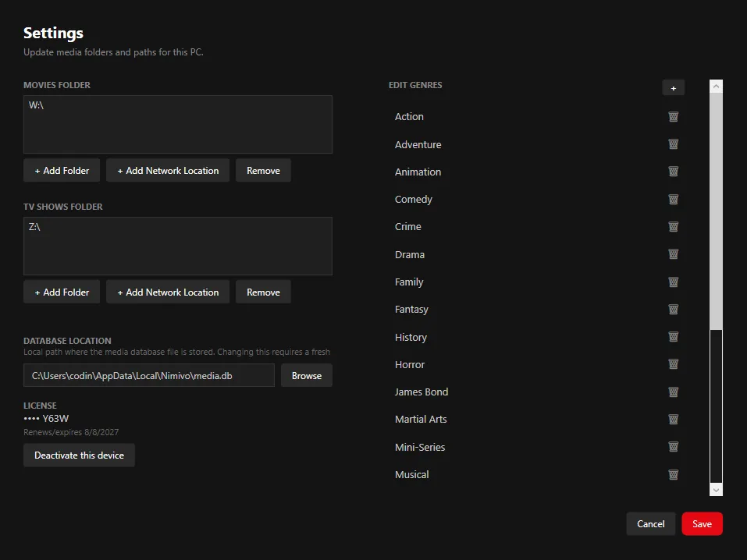
Task: Remove the Fantasy genre with trash icon
Action: (x=673, y=310)
